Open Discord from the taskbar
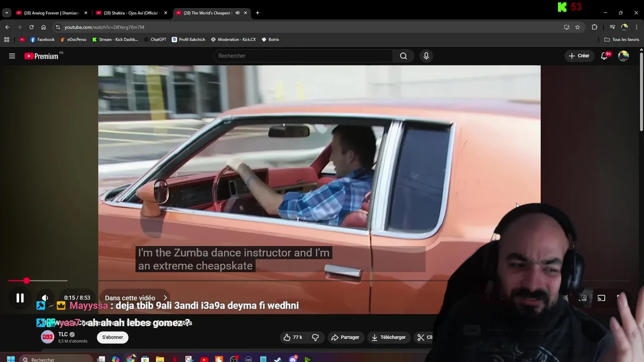 pos(293,359)
